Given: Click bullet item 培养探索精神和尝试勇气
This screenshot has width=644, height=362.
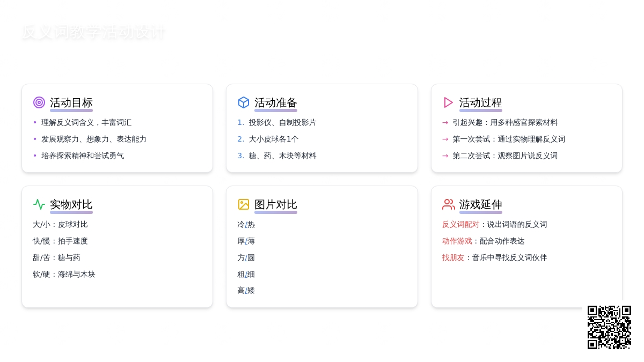Looking at the screenshot, I should click(x=83, y=156).
